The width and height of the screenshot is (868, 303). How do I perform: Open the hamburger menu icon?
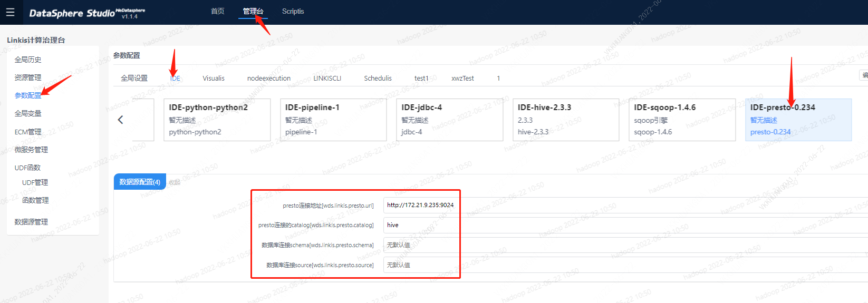[11, 12]
